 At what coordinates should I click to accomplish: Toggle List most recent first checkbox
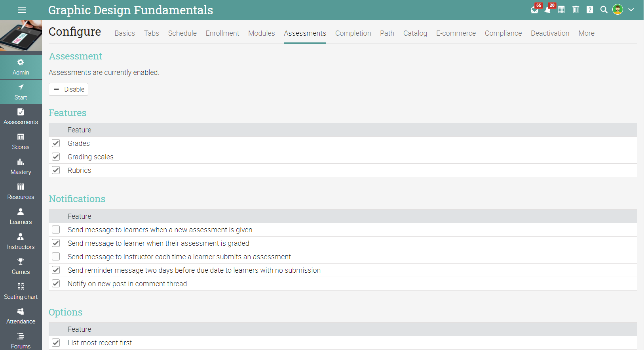pos(56,343)
